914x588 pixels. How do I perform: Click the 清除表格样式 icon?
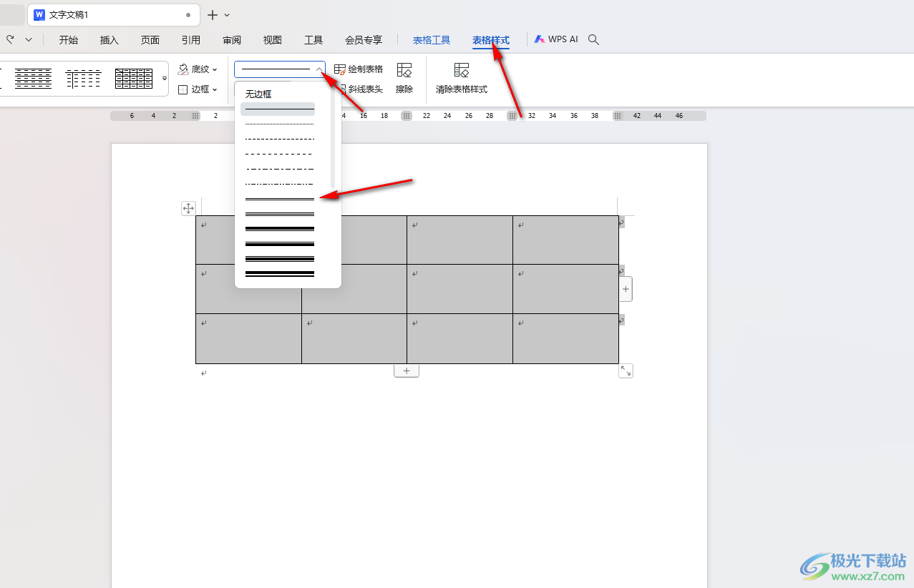[x=462, y=70]
